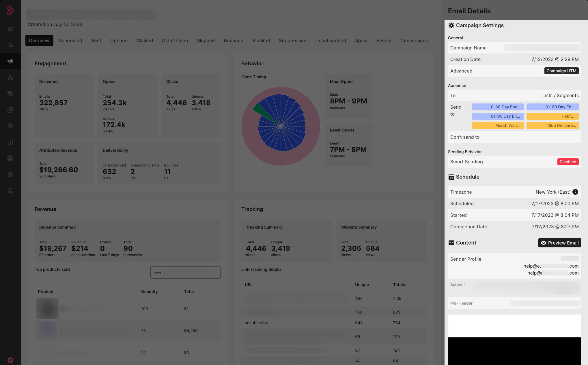
Task: Open the flows hierarchy sidebar icon
Action: (x=10, y=77)
